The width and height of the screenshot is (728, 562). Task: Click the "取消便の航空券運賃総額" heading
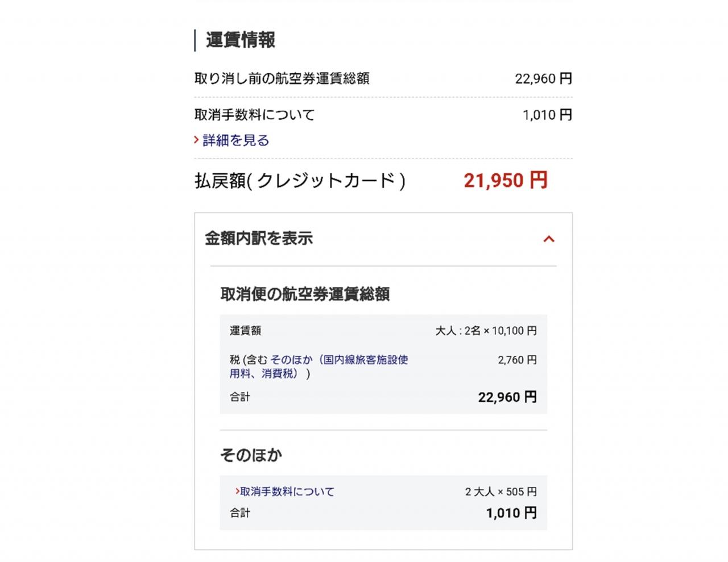click(305, 294)
